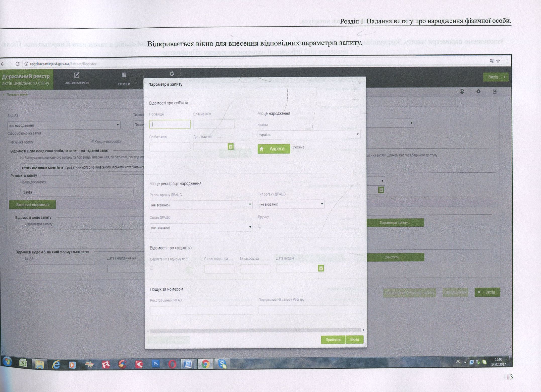541x392 pixels.
Task: Click the Вихід button in the dialog footer
Action: click(x=355, y=340)
